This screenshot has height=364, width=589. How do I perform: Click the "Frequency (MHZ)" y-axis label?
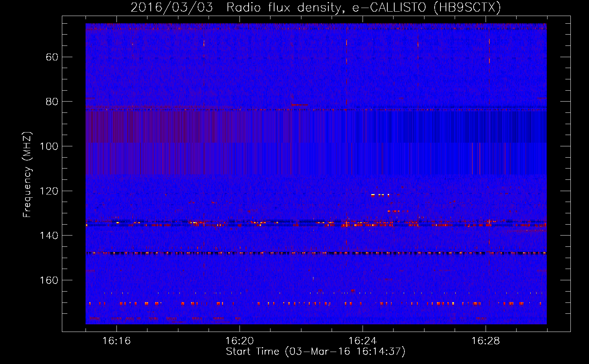pyautogui.click(x=27, y=175)
